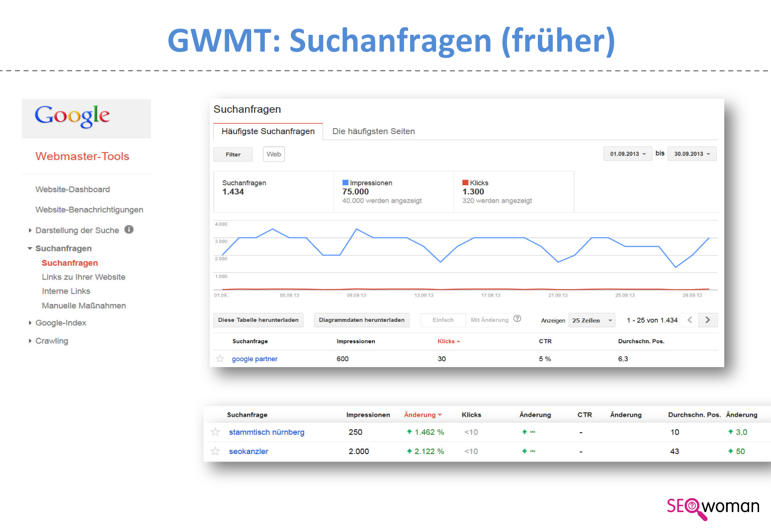Star the google partner query
This screenshot has height=532, width=771.
pos(220,359)
